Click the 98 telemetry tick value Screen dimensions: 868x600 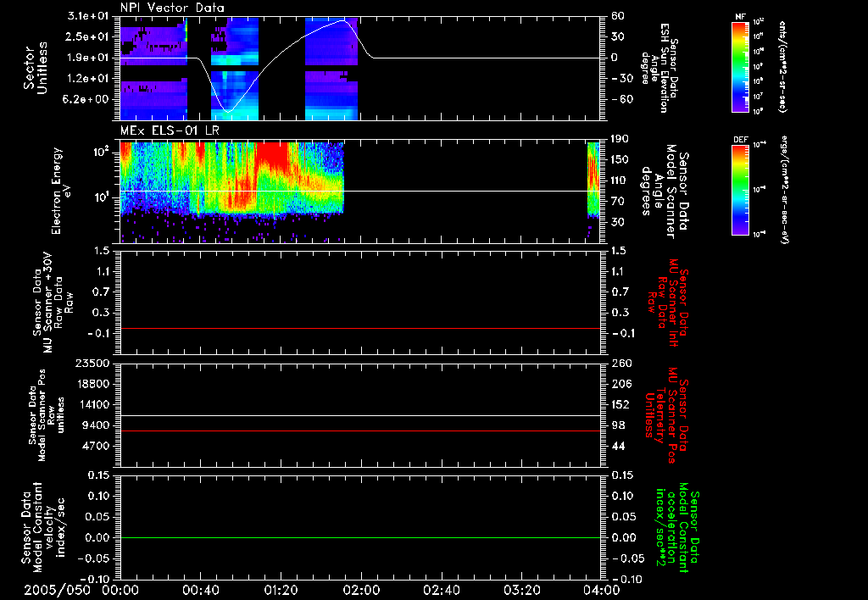(618, 425)
